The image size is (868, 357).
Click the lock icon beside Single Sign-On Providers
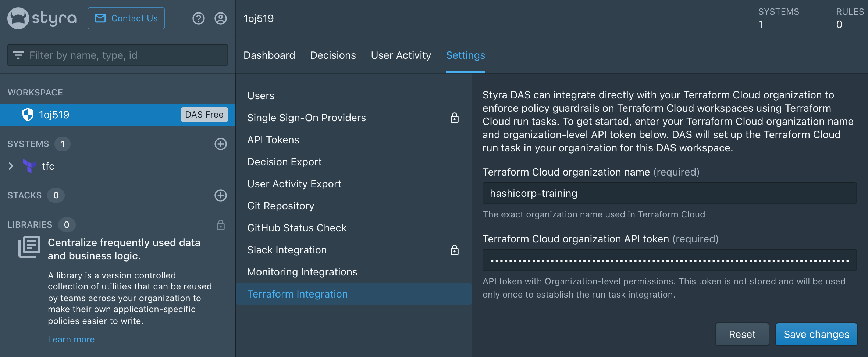(455, 118)
